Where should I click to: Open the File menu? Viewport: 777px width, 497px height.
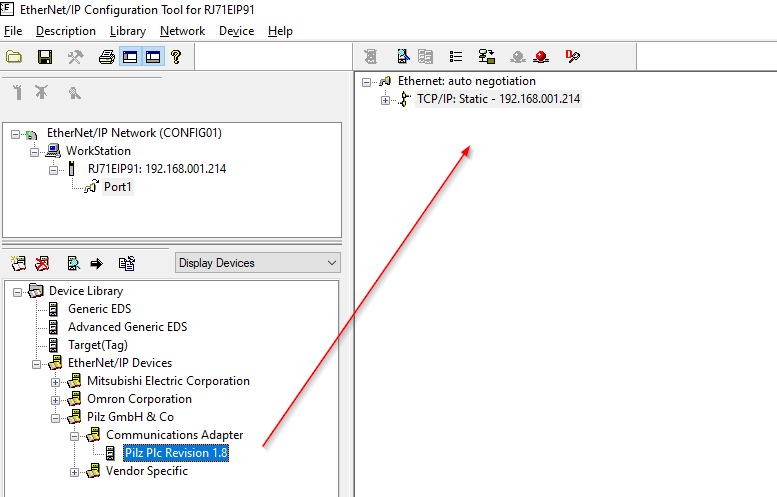(x=13, y=31)
